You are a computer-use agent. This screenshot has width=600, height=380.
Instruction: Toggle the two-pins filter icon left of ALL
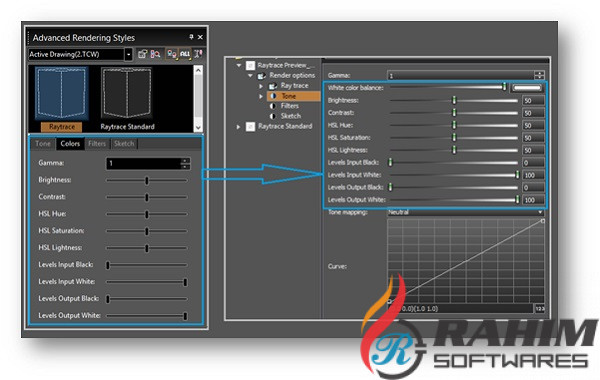click(x=172, y=54)
